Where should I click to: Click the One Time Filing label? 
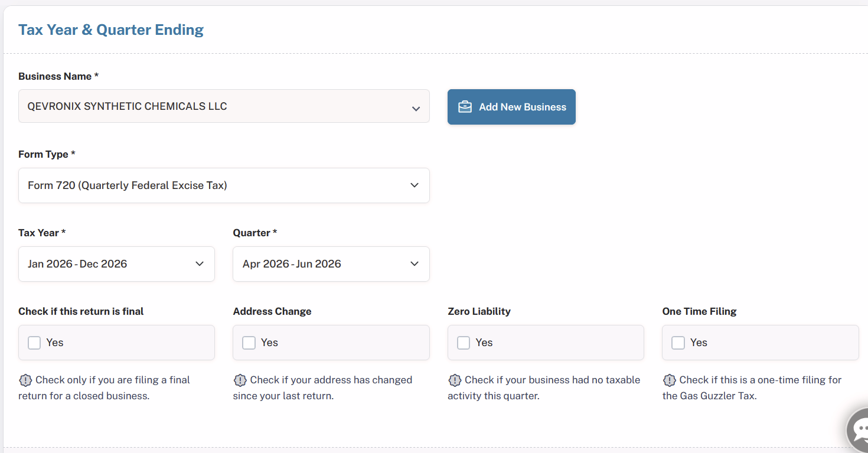click(699, 311)
